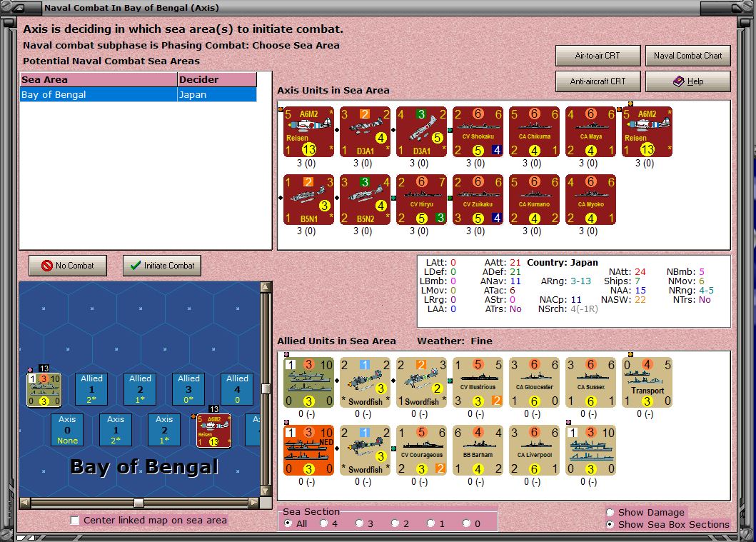Click the map's horizontal scrollbar thumb

click(138, 503)
